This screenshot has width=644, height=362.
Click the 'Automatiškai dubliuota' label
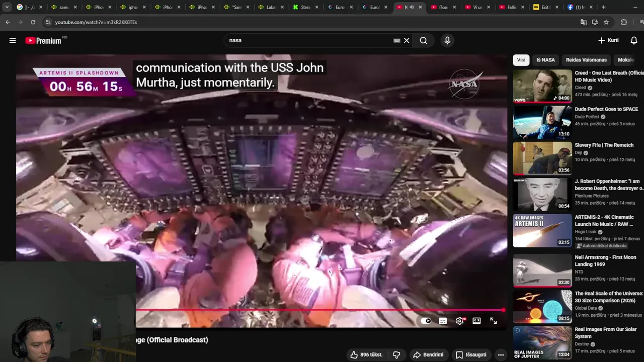[x=601, y=246]
